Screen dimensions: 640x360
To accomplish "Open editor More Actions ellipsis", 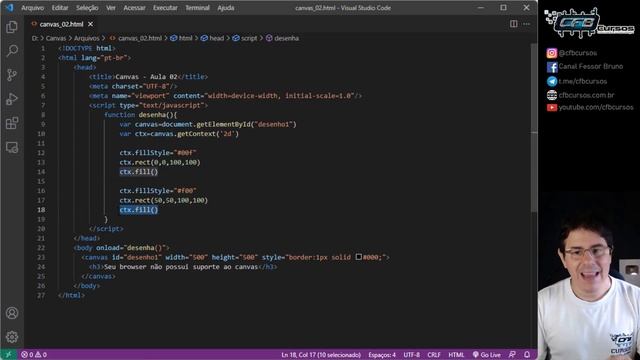I will point(527,24).
